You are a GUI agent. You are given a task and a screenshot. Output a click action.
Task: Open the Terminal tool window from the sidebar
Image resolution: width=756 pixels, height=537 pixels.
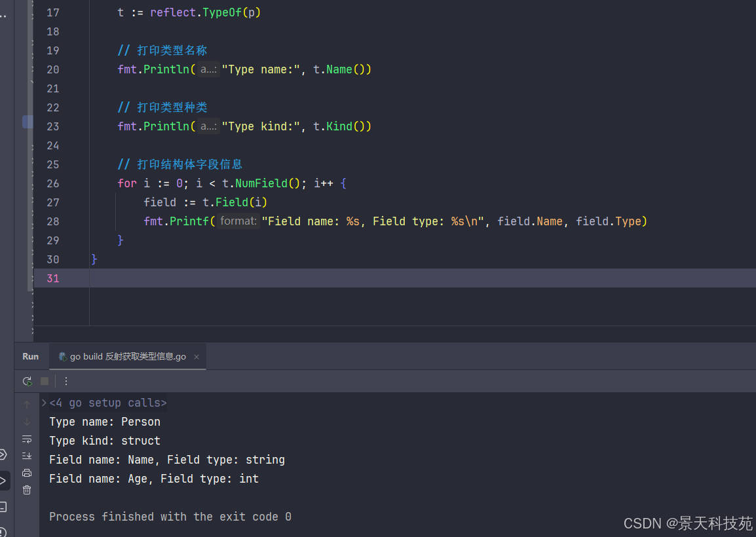pos(3,506)
